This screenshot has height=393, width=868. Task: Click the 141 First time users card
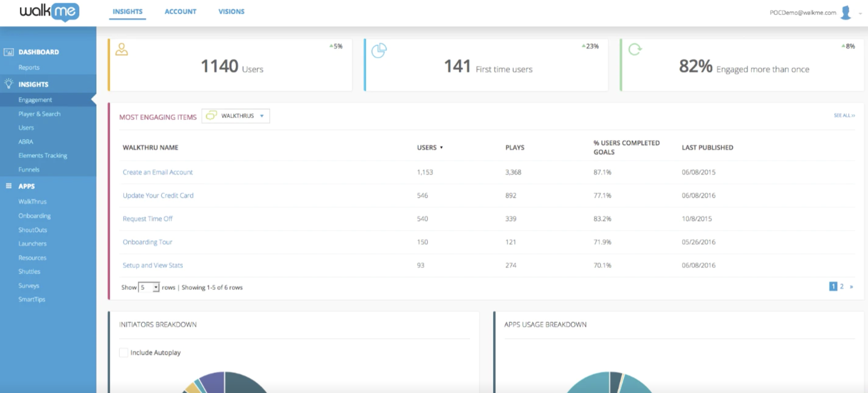tap(486, 65)
